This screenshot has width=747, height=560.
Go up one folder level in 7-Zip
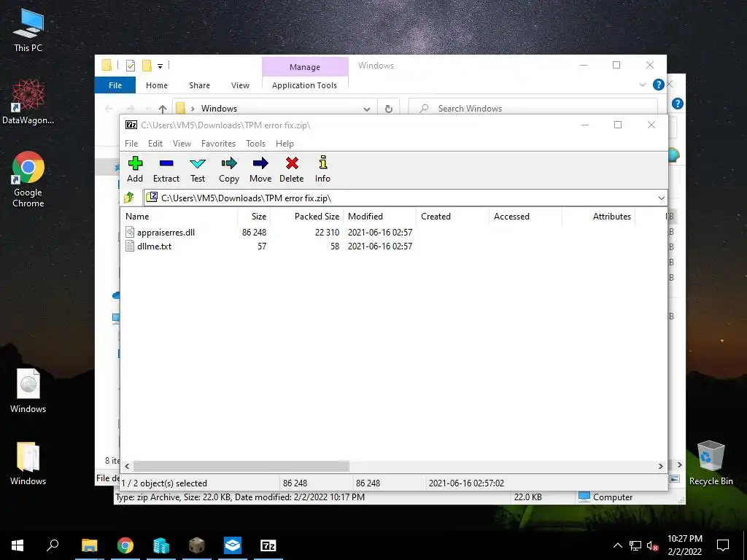(128, 198)
